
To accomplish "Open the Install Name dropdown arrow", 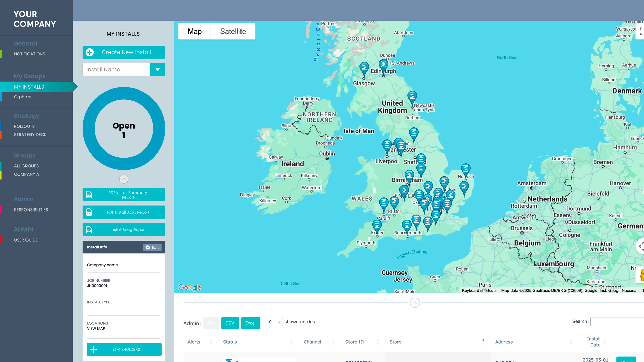I will point(157,69).
